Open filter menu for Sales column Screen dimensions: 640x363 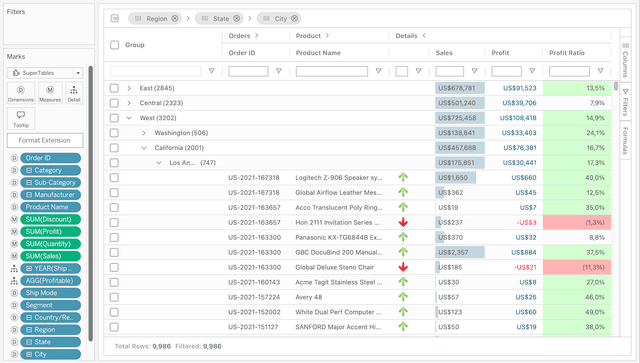click(474, 71)
